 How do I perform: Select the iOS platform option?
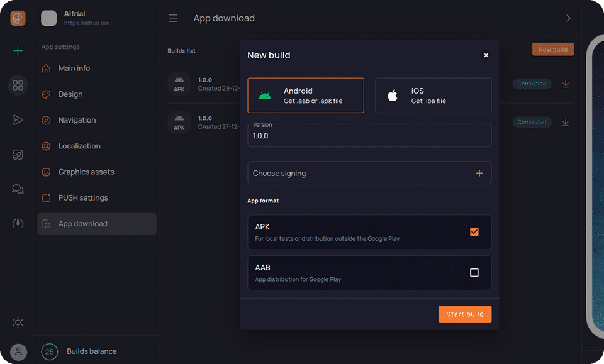[x=433, y=96]
